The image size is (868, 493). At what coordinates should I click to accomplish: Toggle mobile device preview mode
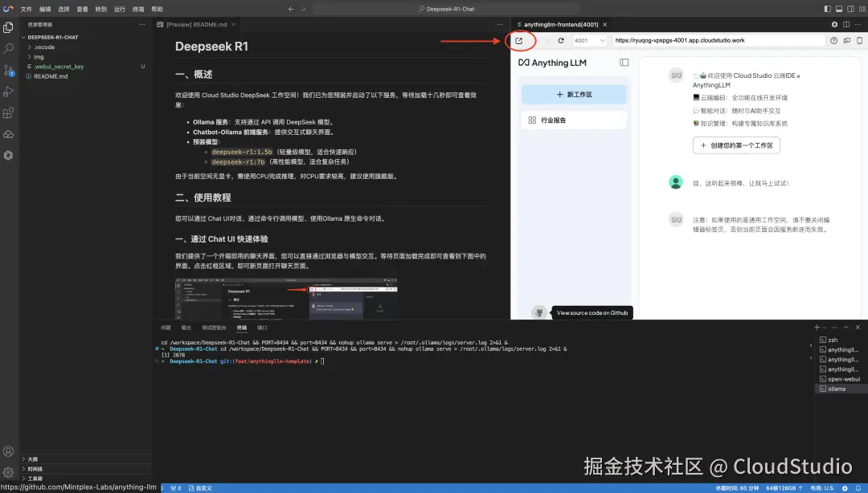tap(859, 40)
